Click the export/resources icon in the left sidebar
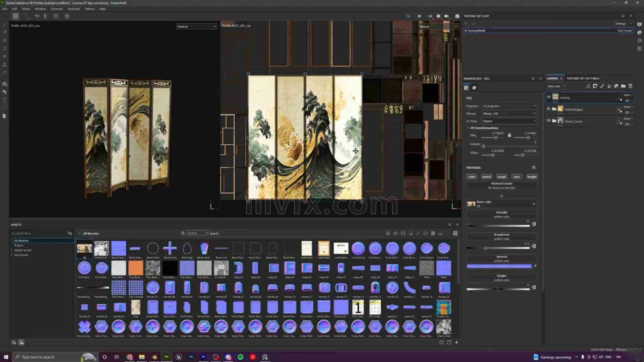Screen dimensions: 644x362 pos(5,84)
